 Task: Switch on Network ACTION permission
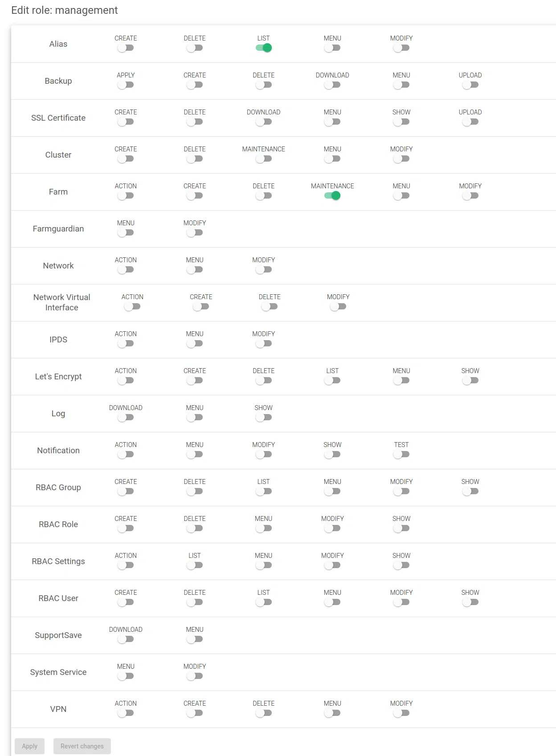(x=126, y=270)
